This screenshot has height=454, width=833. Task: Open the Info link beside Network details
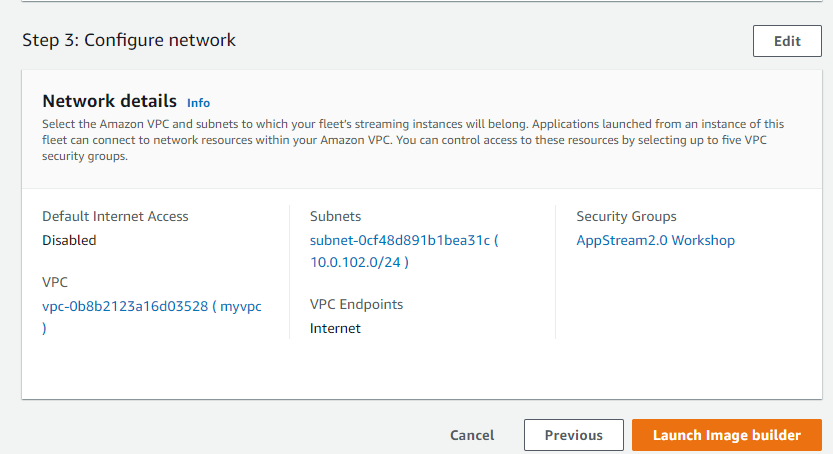pos(198,102)
